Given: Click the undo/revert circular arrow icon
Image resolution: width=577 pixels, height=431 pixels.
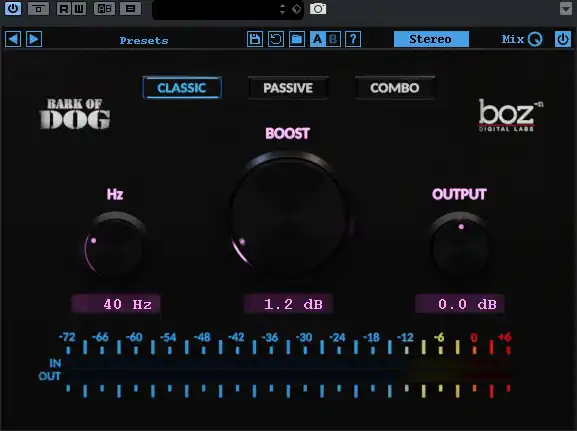Looking at the screenshot, I should [x=276, y=39].
